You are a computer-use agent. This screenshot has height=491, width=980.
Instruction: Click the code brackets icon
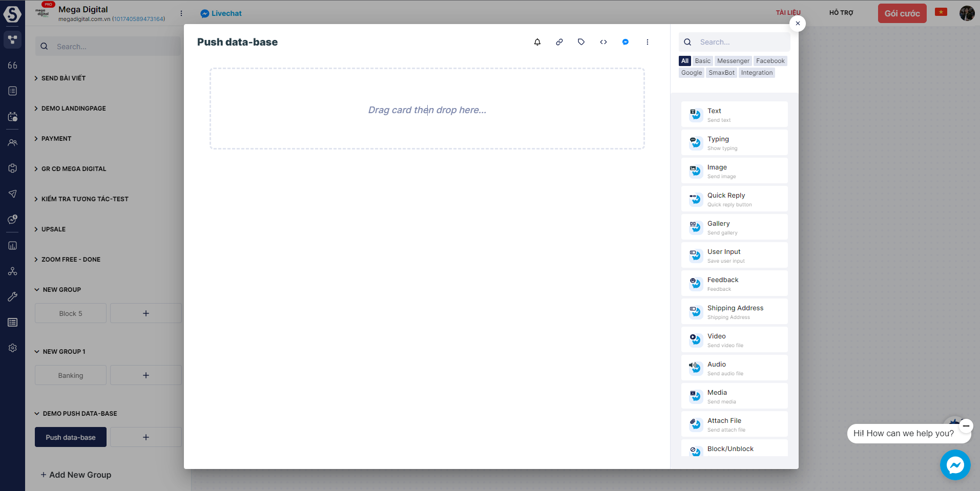603,42
